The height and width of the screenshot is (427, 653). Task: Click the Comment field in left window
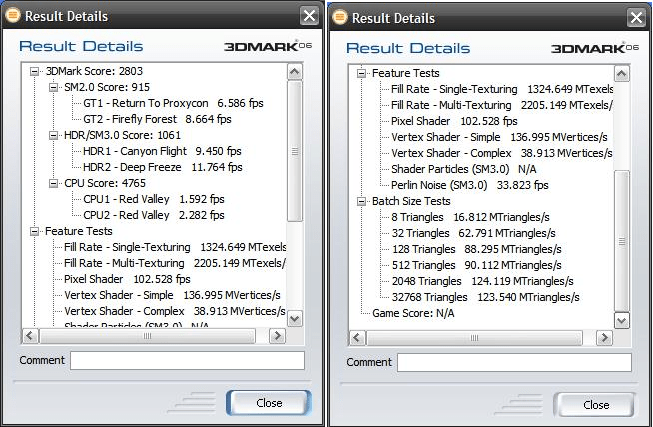coord(187,360)
